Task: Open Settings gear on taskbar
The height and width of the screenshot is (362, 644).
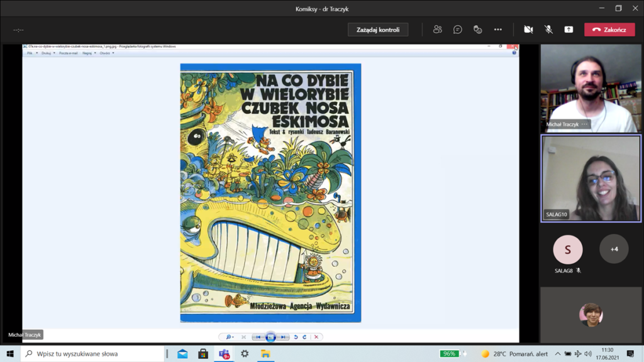Action: pos(245,353)
